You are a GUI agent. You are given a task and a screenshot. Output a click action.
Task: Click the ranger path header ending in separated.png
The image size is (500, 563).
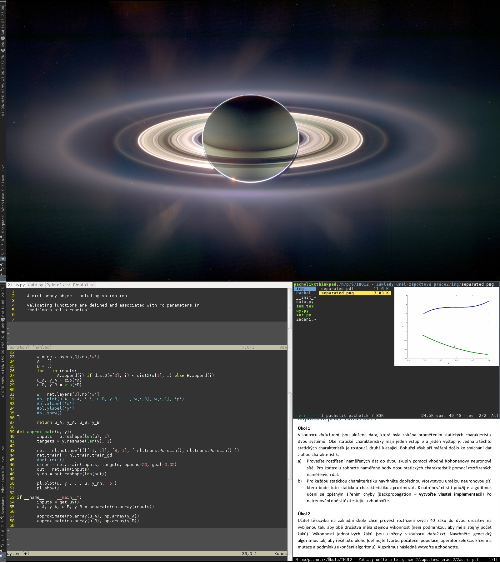396,284
